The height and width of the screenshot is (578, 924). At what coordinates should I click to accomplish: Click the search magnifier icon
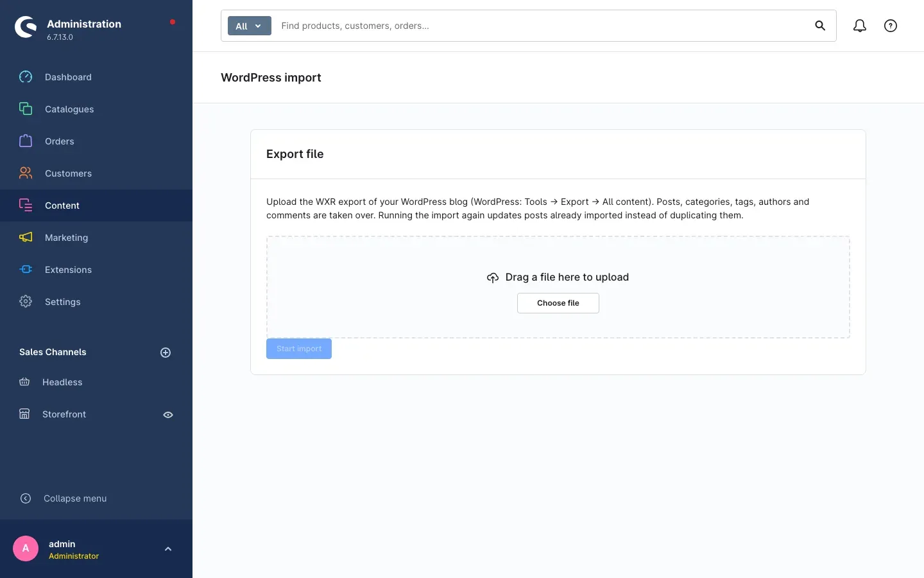click(820, 26)
